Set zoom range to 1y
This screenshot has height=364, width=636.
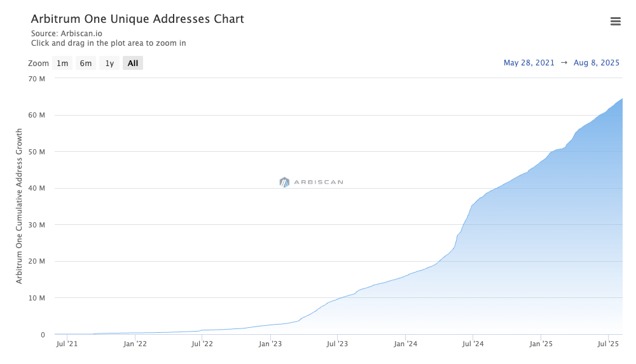tap(109, 64)
